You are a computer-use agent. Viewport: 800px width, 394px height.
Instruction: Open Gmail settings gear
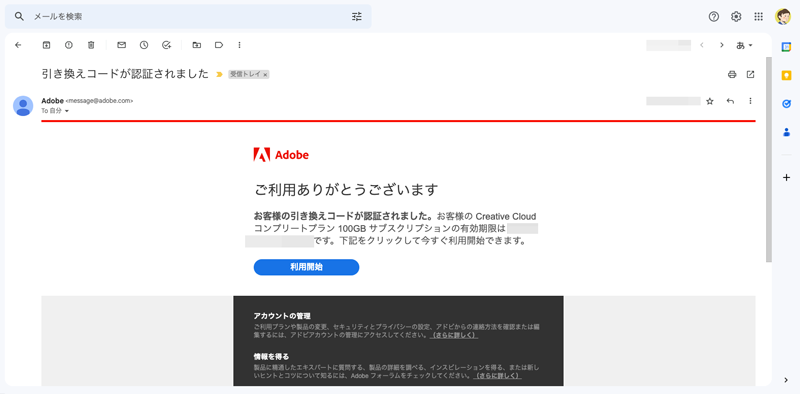(x=736, y=16)
